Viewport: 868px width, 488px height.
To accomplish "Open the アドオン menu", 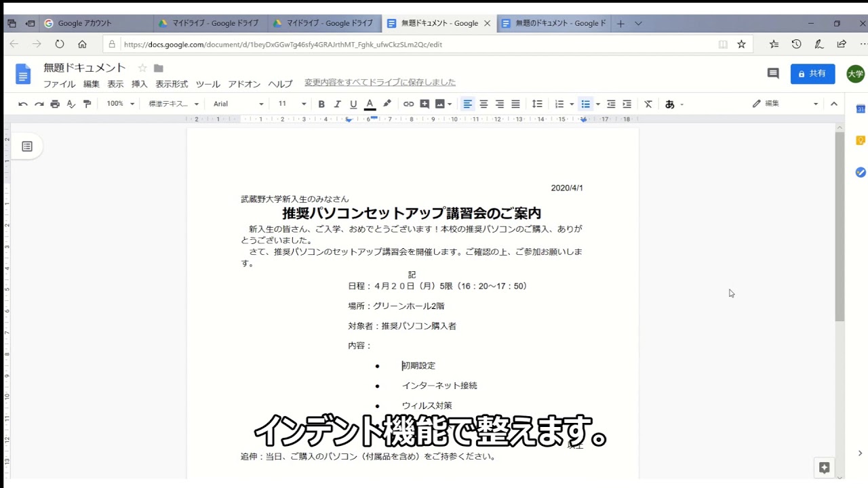I will [244, 84].
